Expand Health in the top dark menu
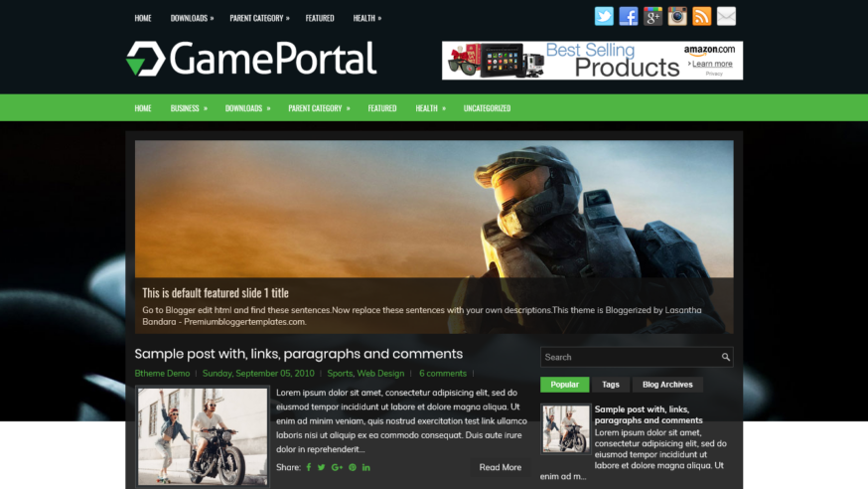Image resolution: width=868 pixels, height=489 pixels. pyautogui.click(x=367, y=18)
